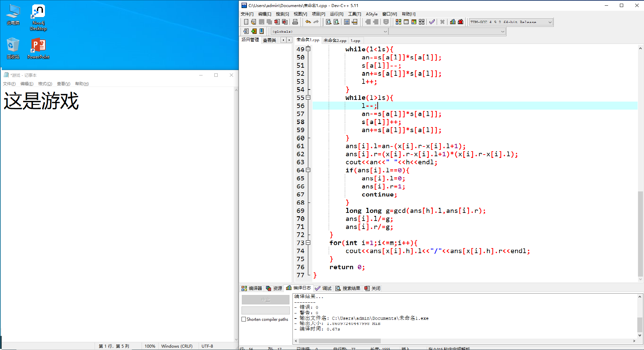Click the 这是游戏 text in Notepad

coord(41,101)
